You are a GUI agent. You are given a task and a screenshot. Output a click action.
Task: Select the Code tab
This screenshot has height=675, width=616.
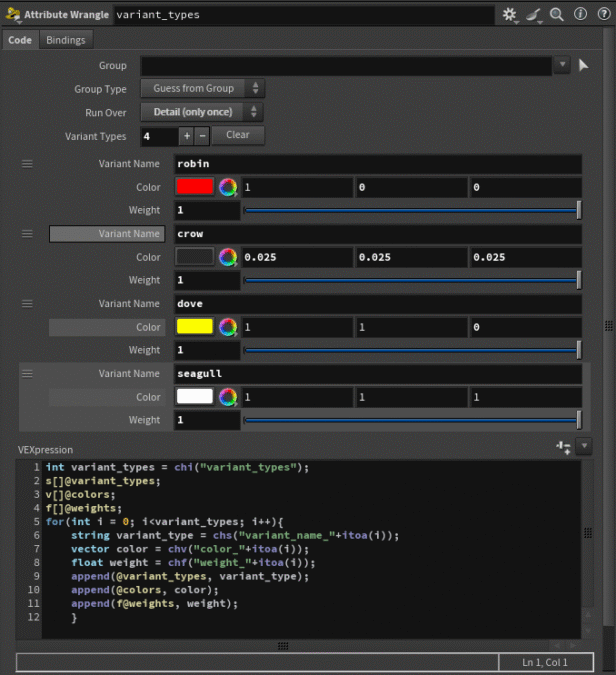pos(20,40)
